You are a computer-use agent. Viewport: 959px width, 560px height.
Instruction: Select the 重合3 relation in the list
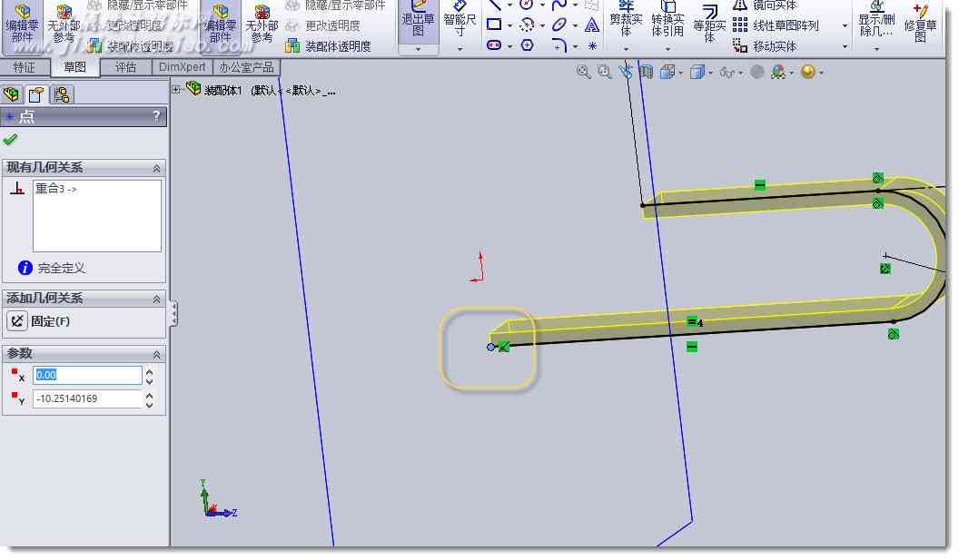point(55,188)
